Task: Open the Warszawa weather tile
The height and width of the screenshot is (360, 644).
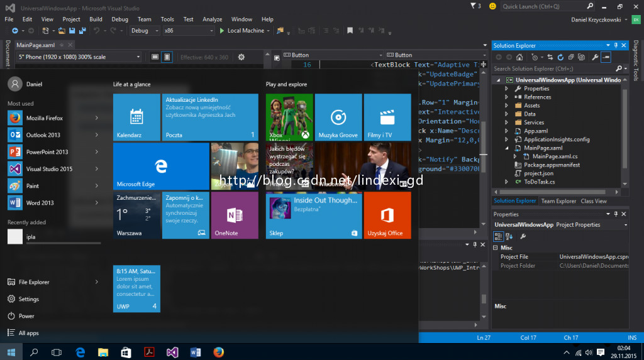Action: (x=136, y=215)
